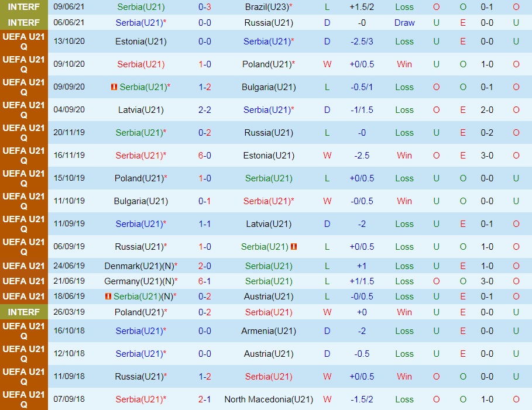Open Denmark(U21)(N) team link

pos(140,266)
